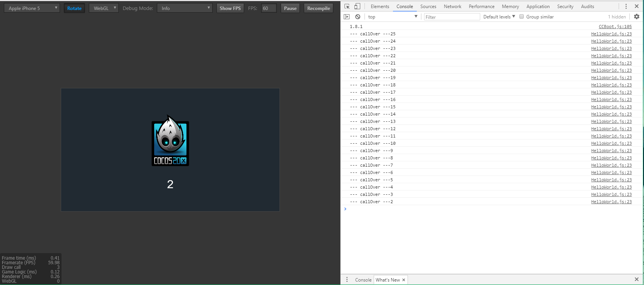The width and height of the screenshot is (644, 285).
Task: Click the number 2 label in the game view
Action: 170,184
